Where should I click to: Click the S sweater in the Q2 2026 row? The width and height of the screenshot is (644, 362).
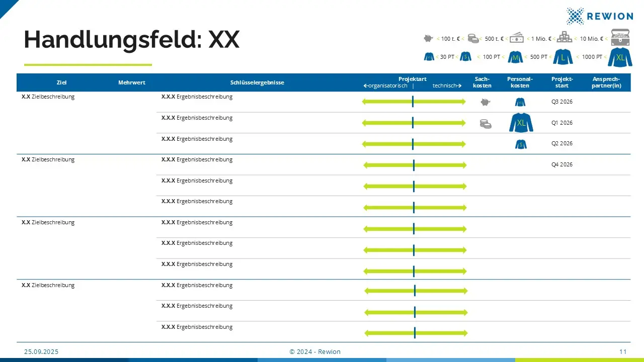(x=521, y=144)
